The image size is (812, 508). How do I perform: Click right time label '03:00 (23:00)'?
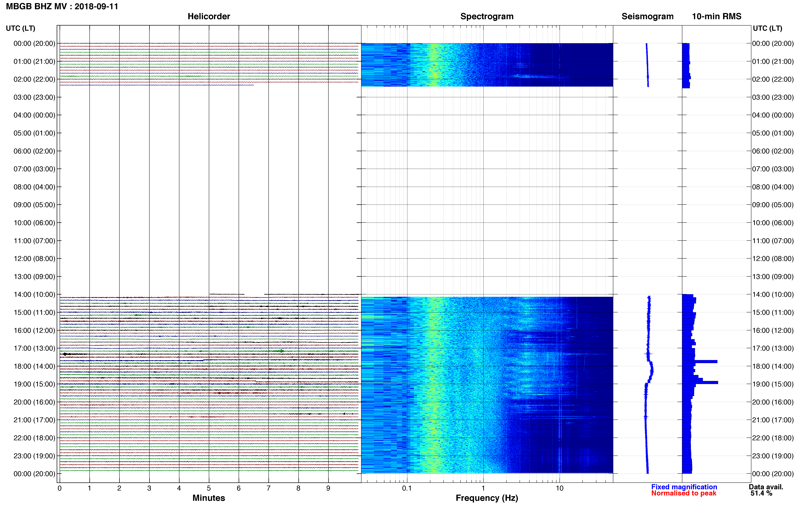click(x=773, y=97)
